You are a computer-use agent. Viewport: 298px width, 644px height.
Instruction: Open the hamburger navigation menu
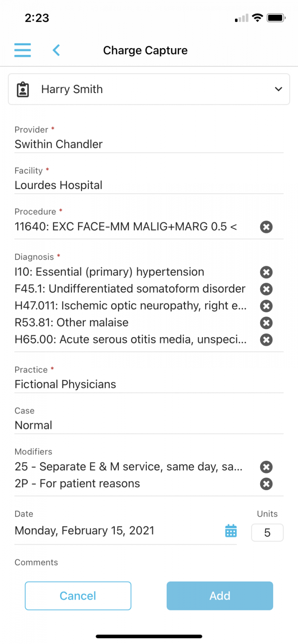(23, 50)
